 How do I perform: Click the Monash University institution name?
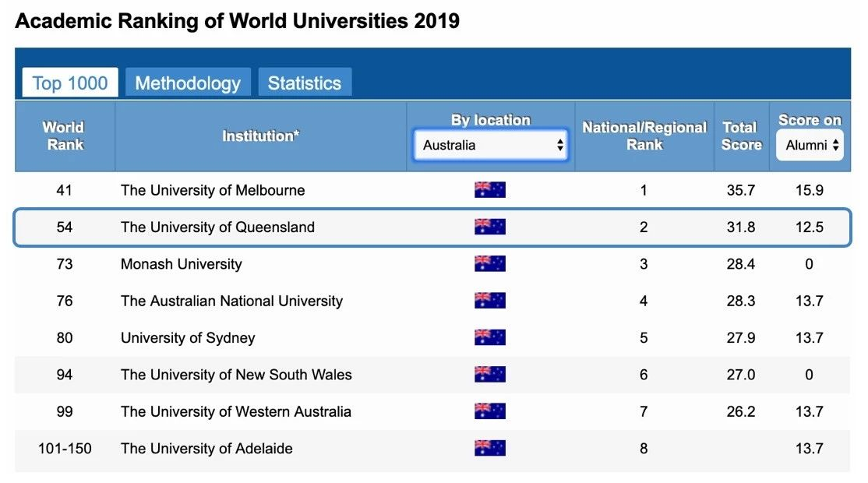(x=181, y=264)
